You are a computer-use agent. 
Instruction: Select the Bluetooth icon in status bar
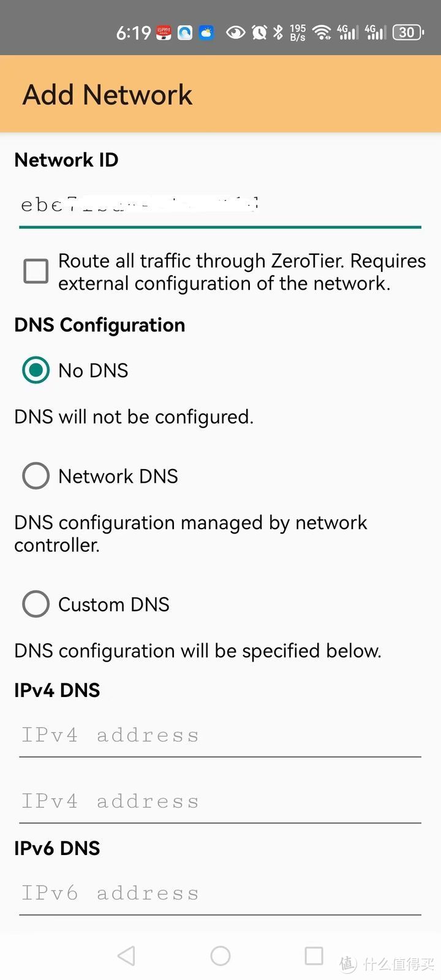coord(277,32)
